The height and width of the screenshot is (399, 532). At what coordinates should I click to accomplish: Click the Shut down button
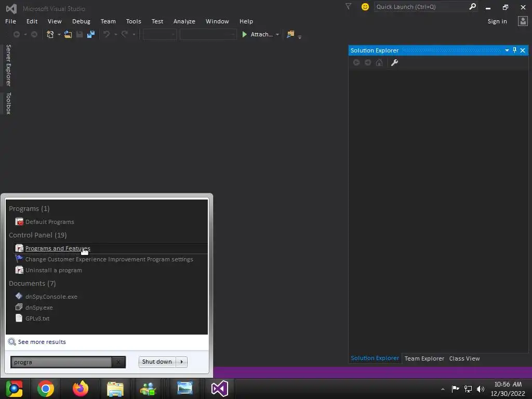click(x=157, y=362)
